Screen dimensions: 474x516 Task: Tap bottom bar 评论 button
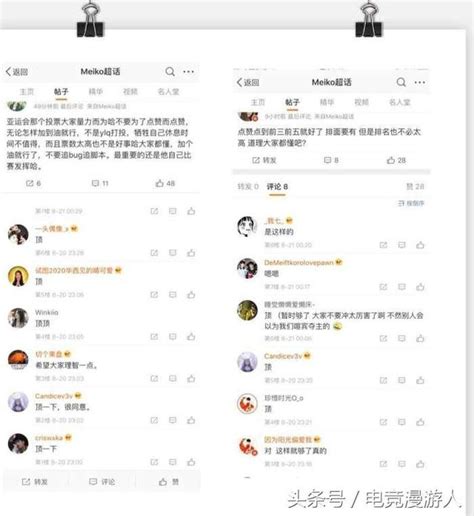(x=102, y=482)
